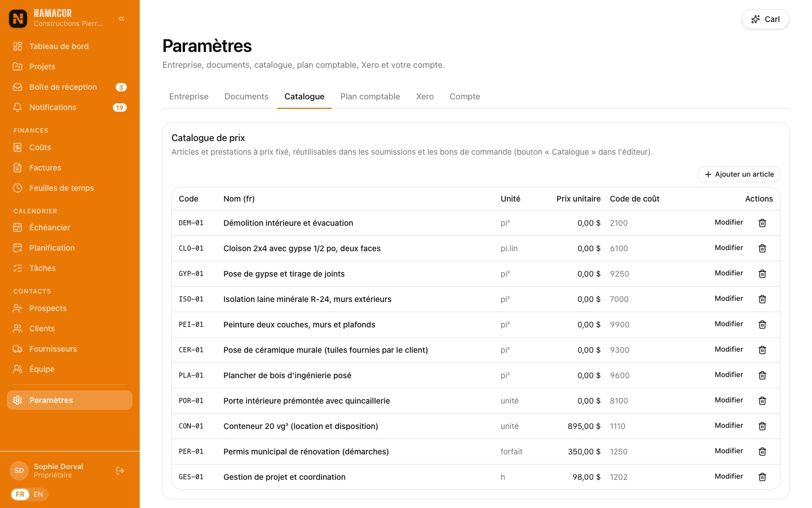The width and height of the screenshot is (812, 508).
Task: Delete the DEM-01 article with trash icon
Action: 762,223
